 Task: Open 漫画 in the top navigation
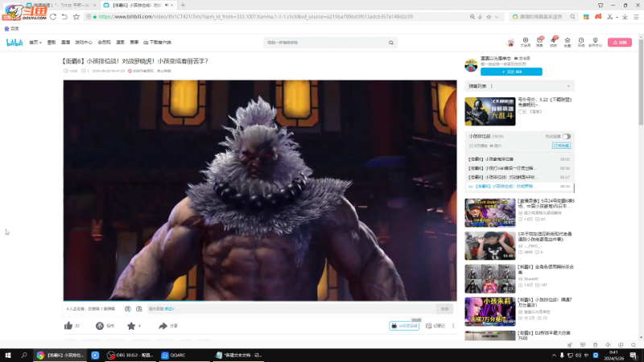tap(120, 43)
